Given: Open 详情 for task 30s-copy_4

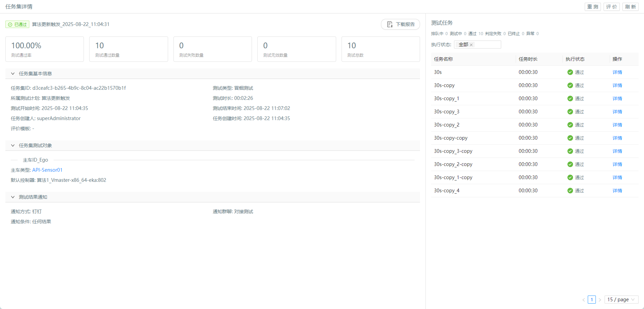Looking at the screenshot, I should tap(617, 191).
